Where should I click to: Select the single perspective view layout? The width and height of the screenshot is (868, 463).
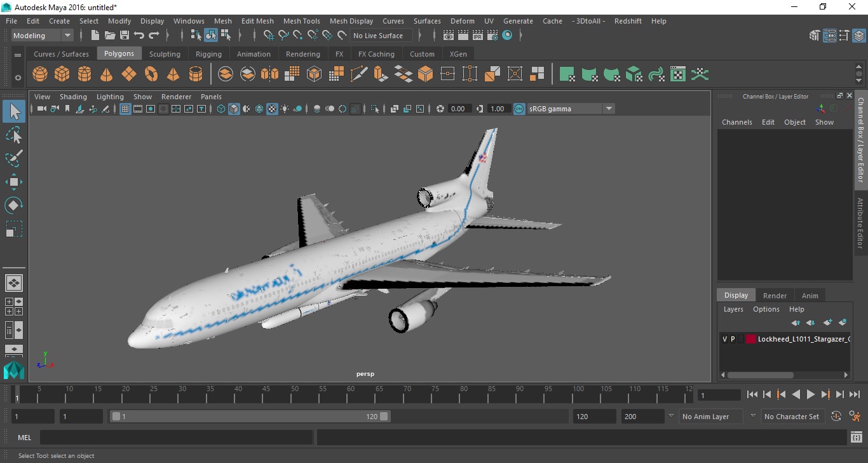click(x=14, y=283)
